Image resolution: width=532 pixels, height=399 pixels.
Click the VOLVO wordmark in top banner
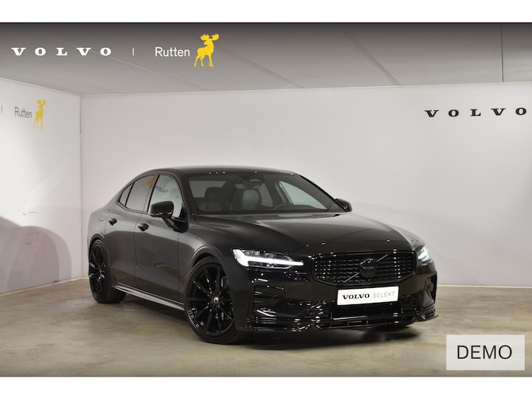(61, 51)
